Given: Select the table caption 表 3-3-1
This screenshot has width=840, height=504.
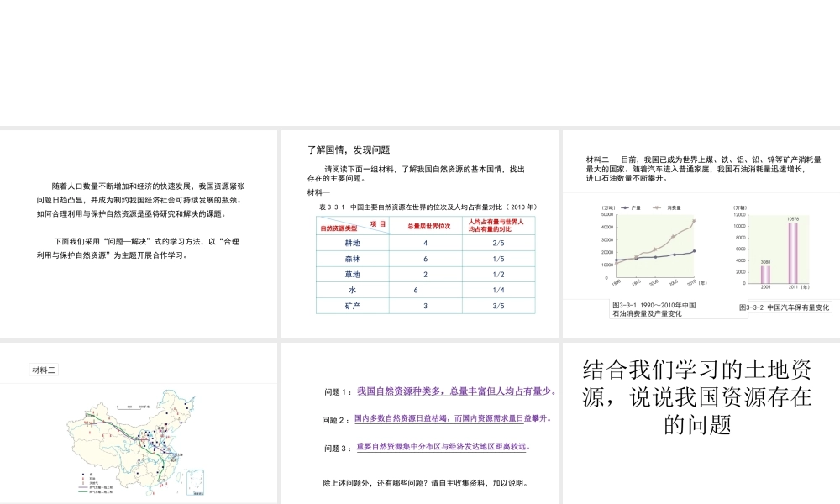Looking at the screenshot, I should click(428, 207).
